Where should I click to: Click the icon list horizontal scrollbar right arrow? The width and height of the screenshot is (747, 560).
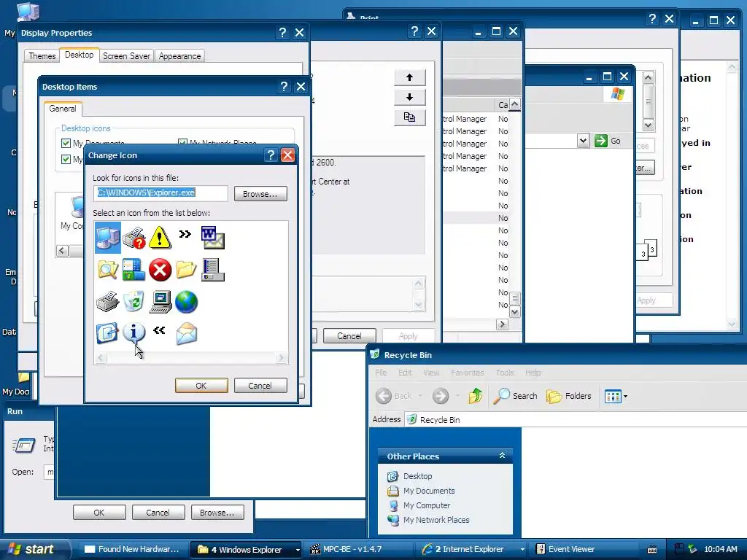(x=281, y=357)
